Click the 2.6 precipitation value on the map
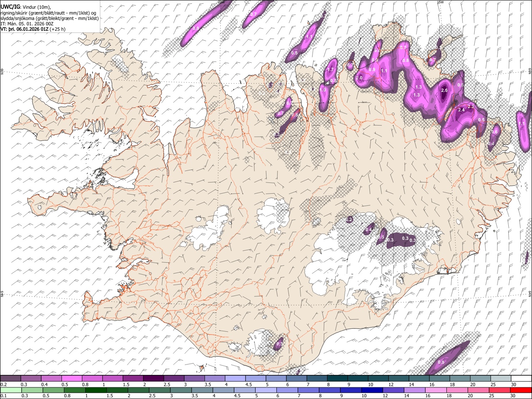The image size is (532, 399). coord(444,90)
